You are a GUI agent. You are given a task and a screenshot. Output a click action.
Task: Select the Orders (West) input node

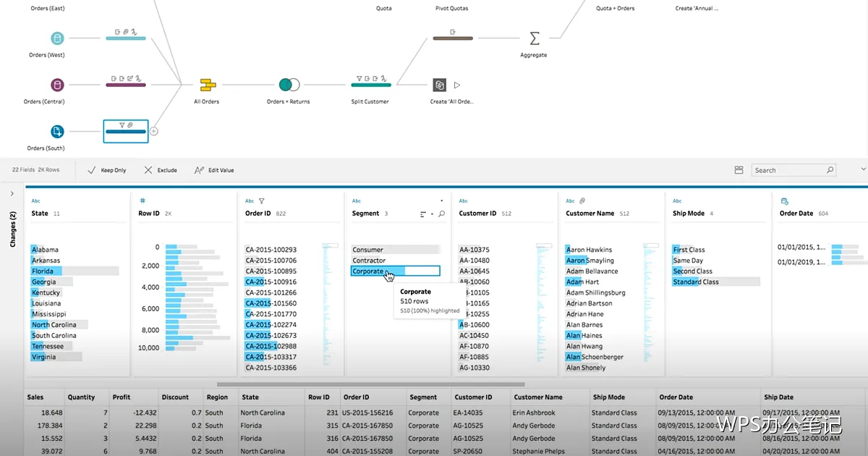tap(57, 38)
